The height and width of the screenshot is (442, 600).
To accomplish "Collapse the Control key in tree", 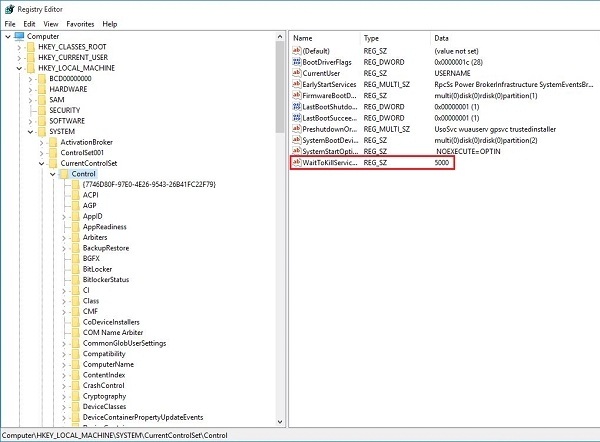I will [53, 174].
